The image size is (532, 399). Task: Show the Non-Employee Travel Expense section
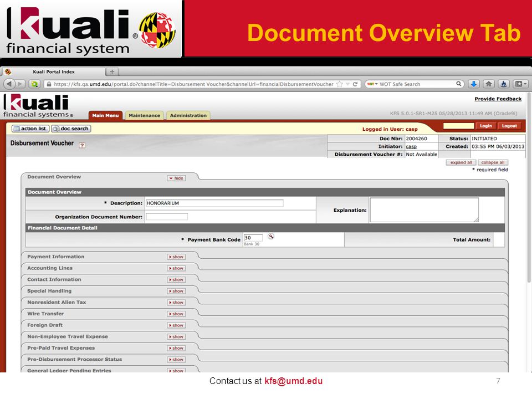point(176,337)
